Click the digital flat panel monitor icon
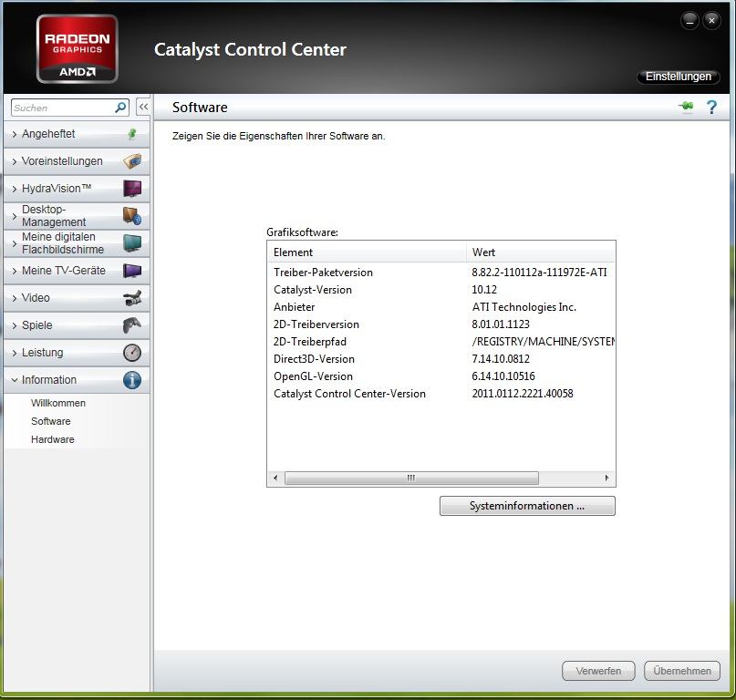 tap(132, 243)
